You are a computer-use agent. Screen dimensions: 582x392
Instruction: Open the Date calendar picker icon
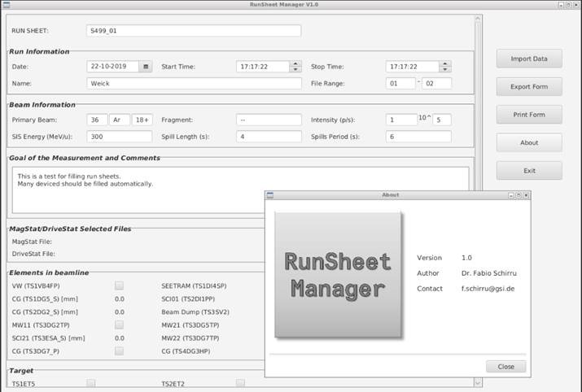point(145,67)
